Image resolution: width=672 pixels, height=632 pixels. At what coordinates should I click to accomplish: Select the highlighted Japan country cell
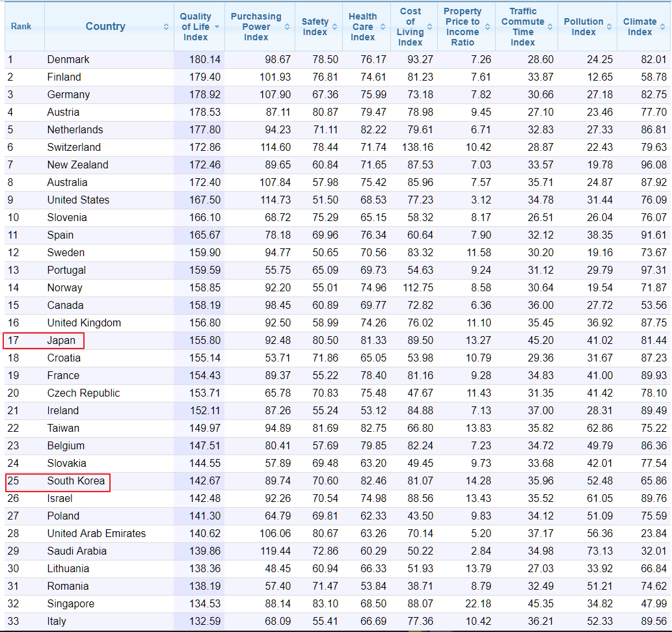click(61, 340)
